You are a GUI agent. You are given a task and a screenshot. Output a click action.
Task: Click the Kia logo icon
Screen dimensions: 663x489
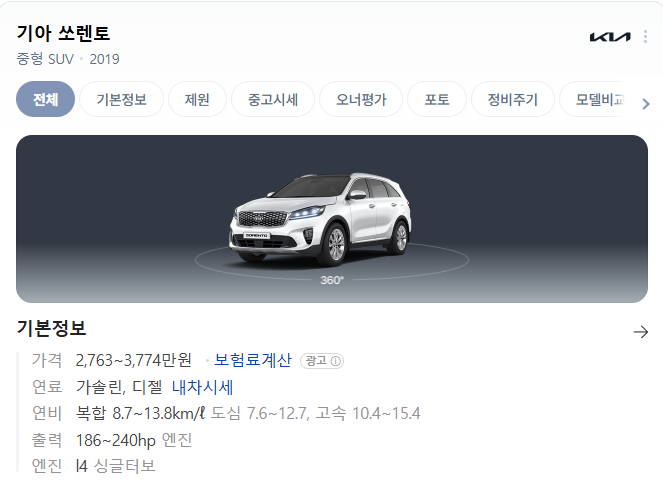[610, 37]
